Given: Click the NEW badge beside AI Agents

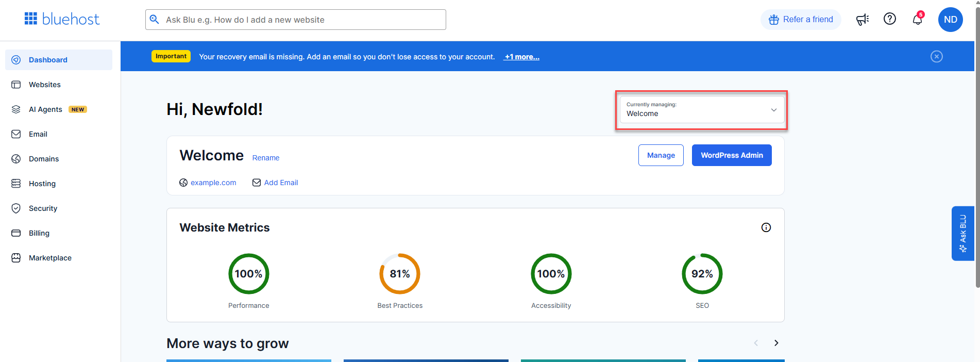Looking at the screenshot, I should (x=78, y=109).
